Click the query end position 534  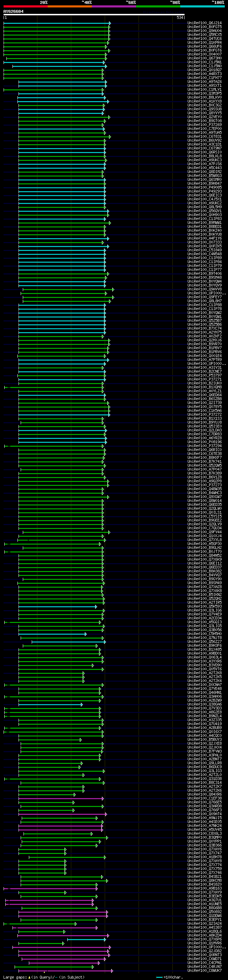point(180,17)
